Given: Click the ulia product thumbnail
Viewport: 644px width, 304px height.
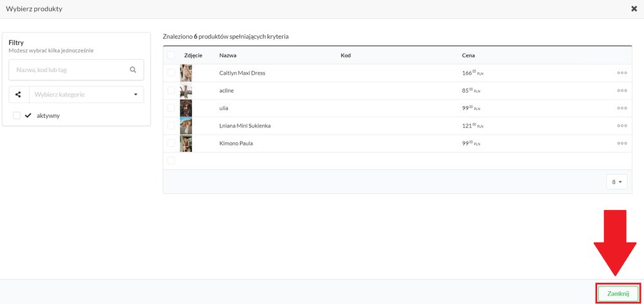Looking at the screenshot, I should [186, 108].
